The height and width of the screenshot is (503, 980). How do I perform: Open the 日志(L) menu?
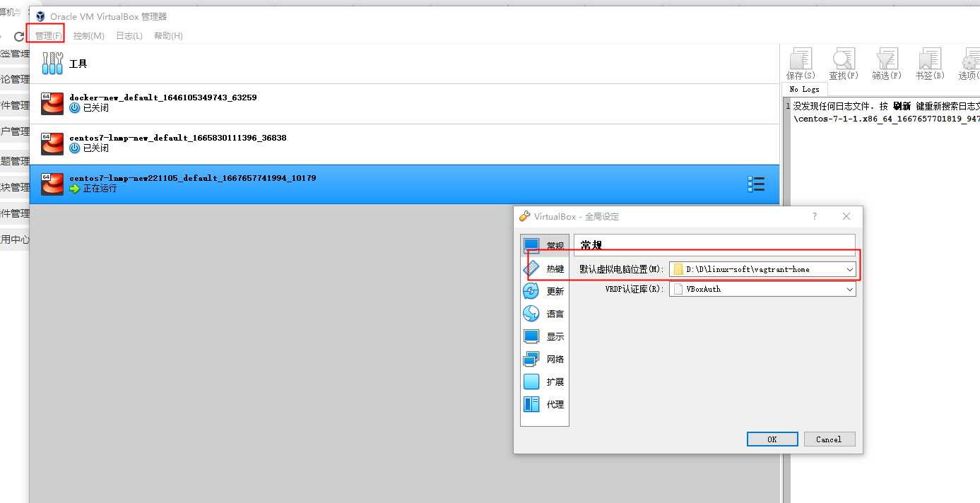click(129, 36)
